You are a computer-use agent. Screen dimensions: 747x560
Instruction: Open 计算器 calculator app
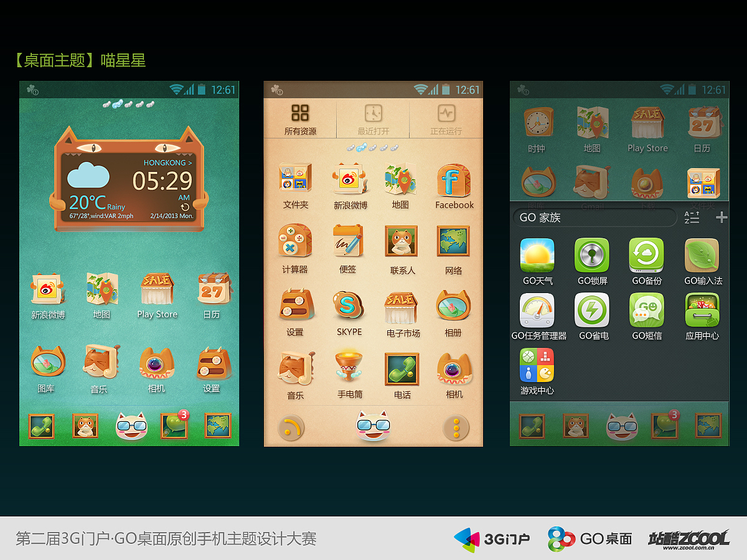point(295,241)
